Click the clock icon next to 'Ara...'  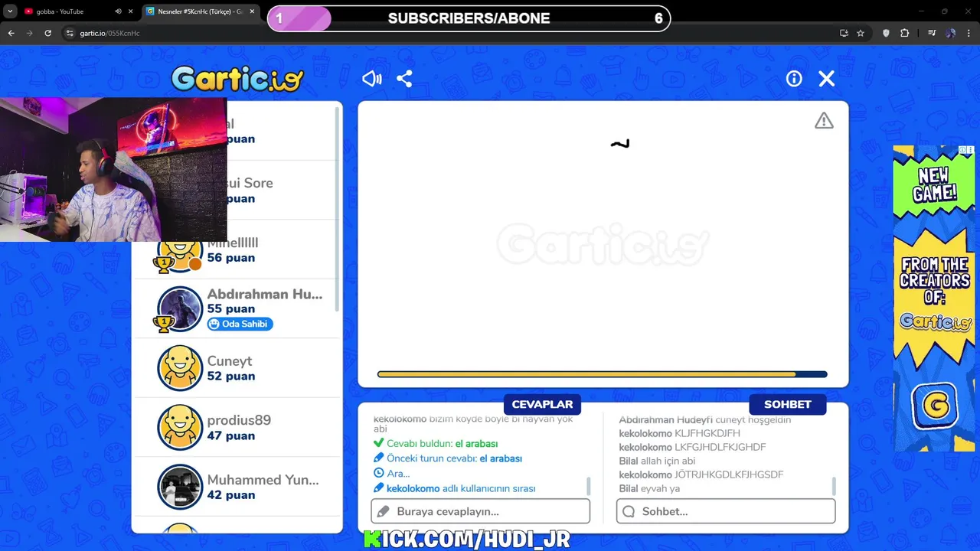click(x=378, y=473)
